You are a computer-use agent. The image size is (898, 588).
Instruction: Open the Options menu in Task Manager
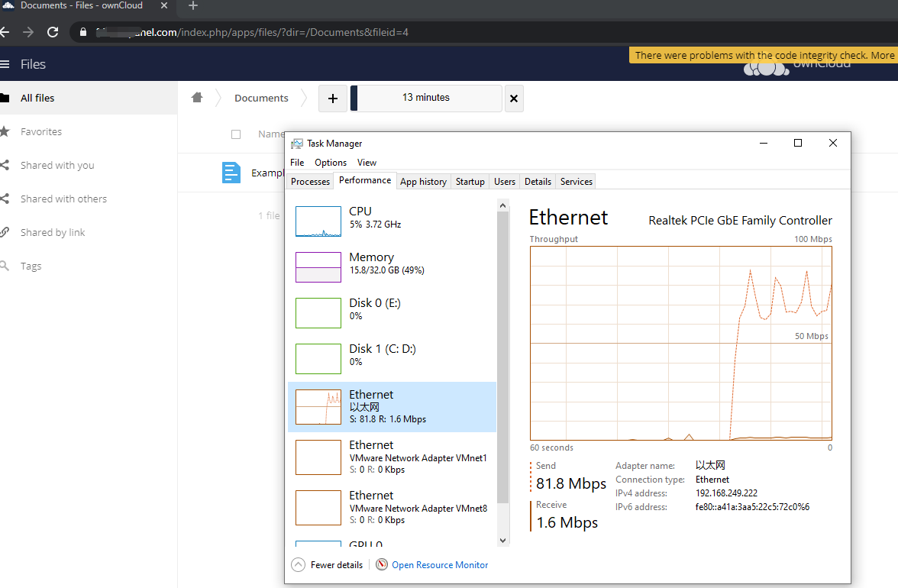pos(331,163)
